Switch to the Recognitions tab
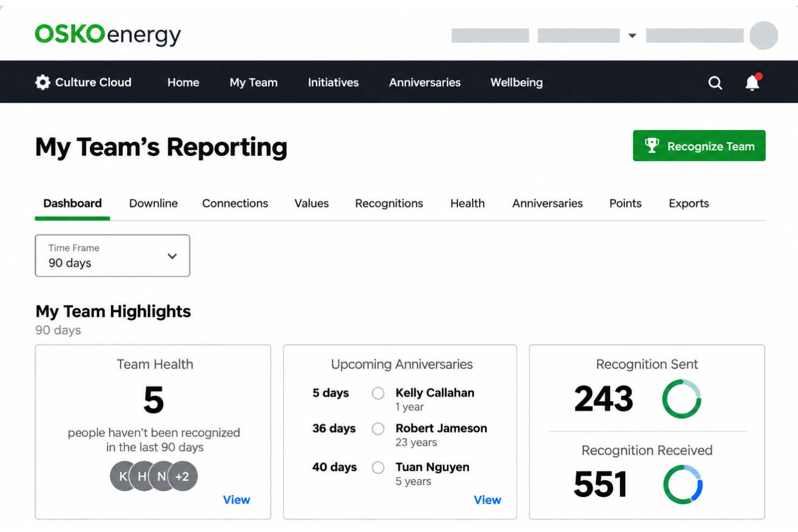The image size is (798, 532). coord(389,203)
